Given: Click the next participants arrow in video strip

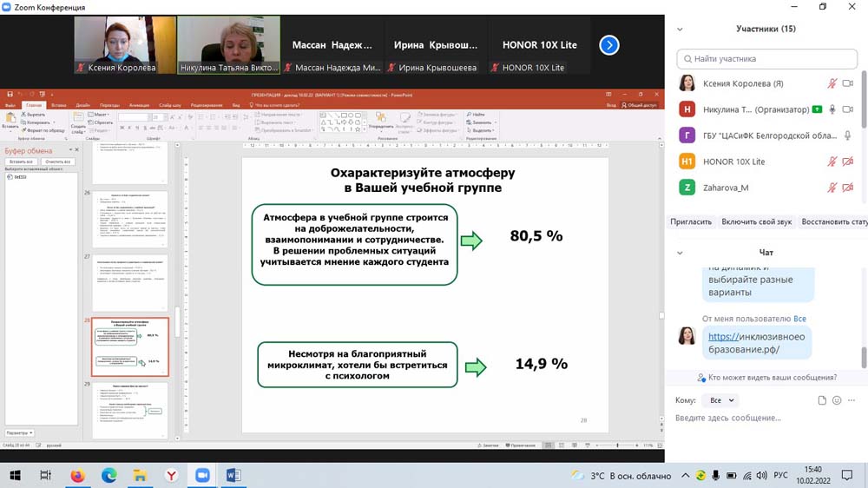Looking at the screenshot, I should pos(609,45).
